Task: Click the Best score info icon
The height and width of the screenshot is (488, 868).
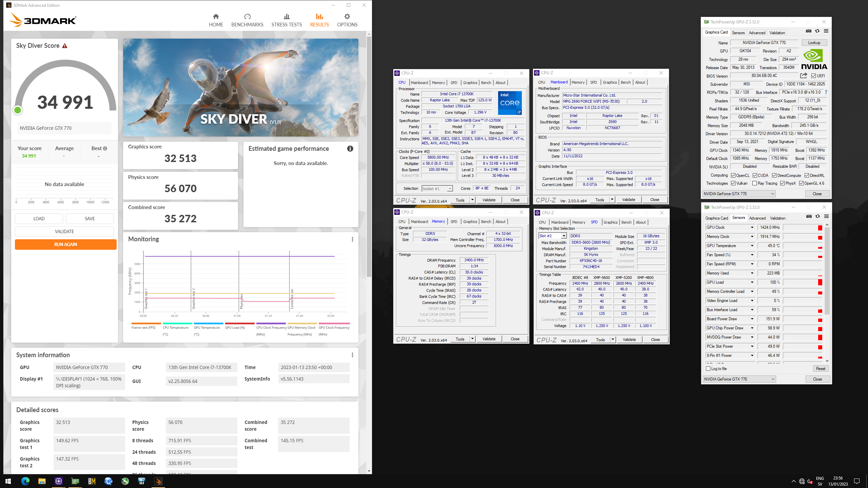Action: (105, 148)
